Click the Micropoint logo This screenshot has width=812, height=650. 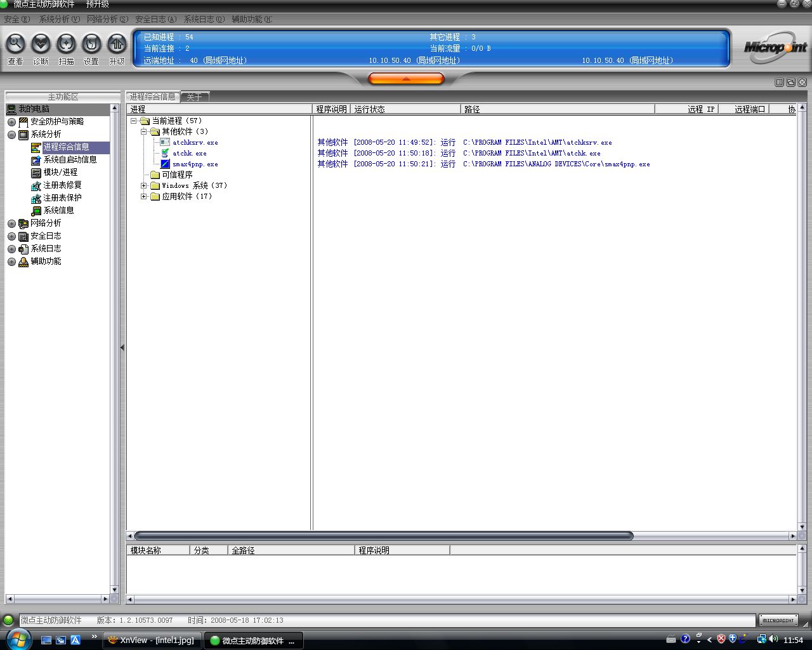click(x=775, y=47)
